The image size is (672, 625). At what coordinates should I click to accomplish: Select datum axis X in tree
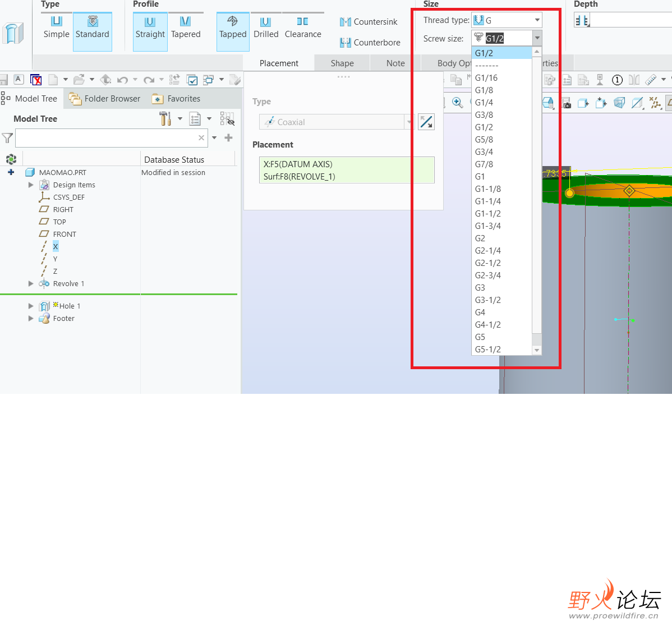point(56,246)
